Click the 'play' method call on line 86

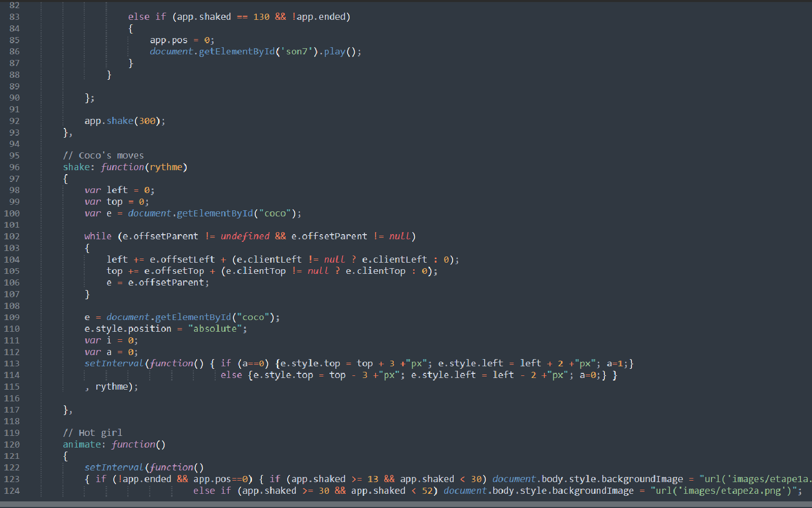(x=334, y=51)
